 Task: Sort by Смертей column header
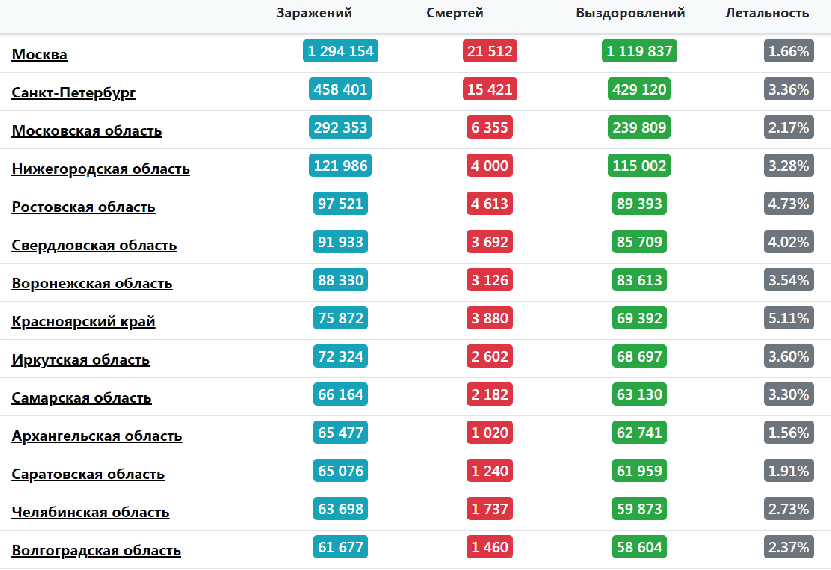(455, 13)
